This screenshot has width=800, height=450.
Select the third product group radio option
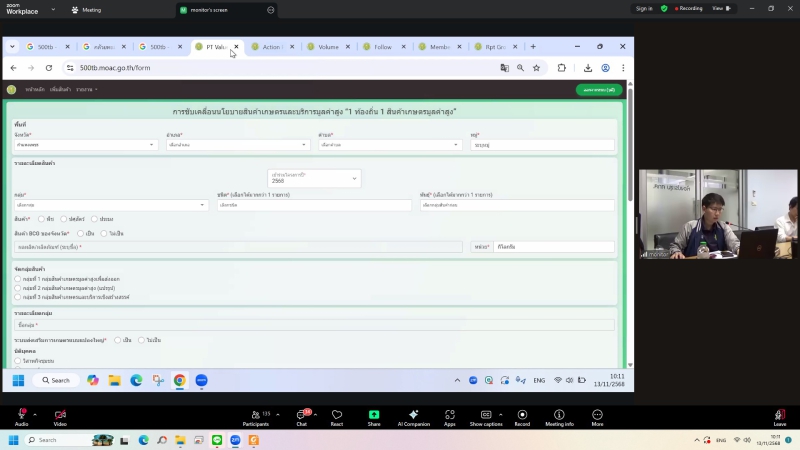18,297
